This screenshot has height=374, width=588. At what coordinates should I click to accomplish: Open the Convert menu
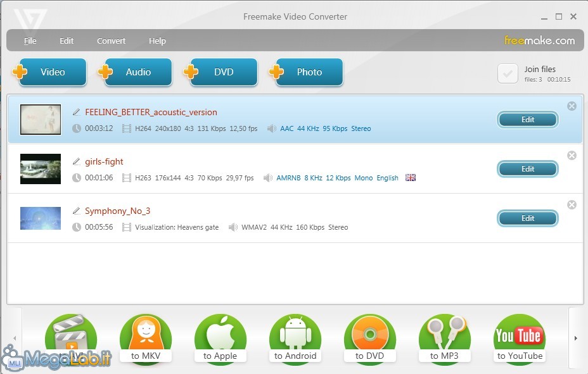(111, 41)
